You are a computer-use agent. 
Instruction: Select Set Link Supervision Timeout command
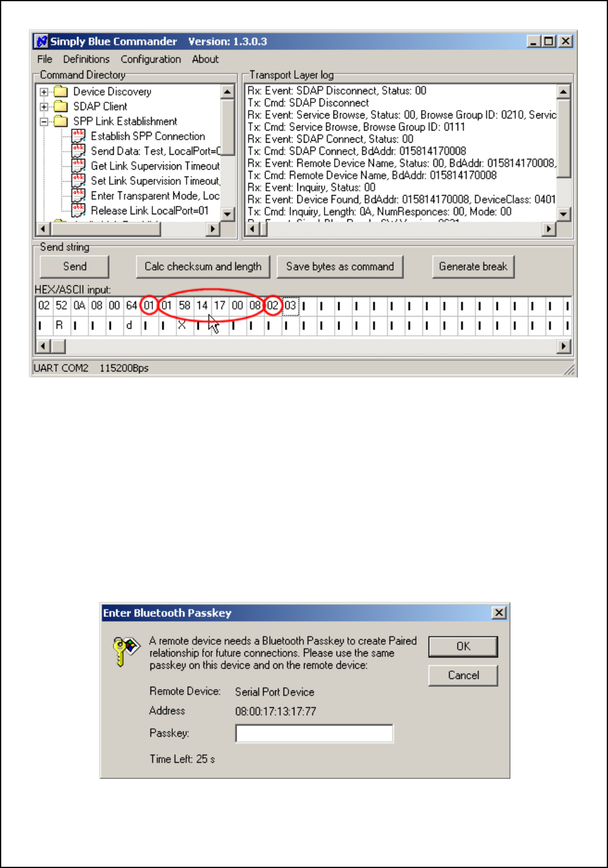coord(155,181)
